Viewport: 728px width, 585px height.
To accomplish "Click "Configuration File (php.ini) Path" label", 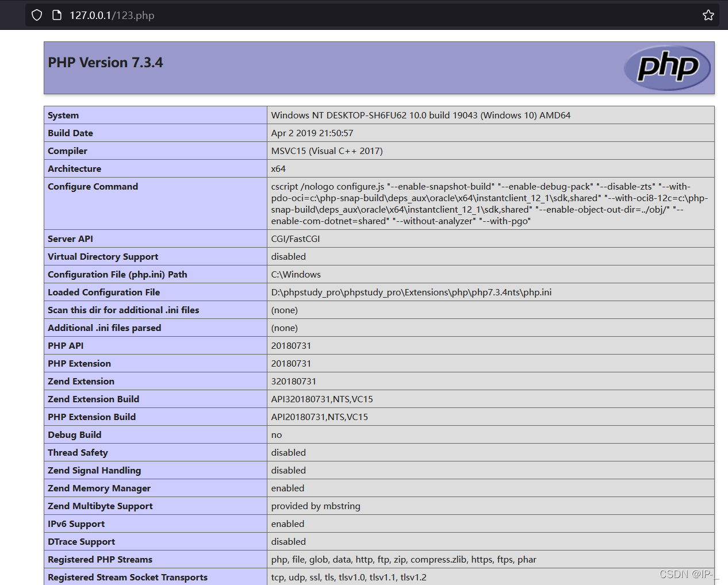I will [x=117, y=275].
